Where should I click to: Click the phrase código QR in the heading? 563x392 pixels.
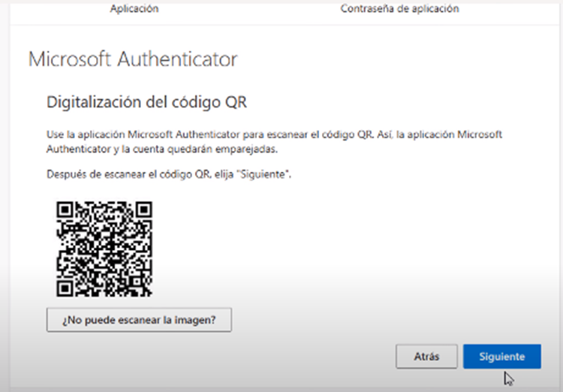[209, 102]
